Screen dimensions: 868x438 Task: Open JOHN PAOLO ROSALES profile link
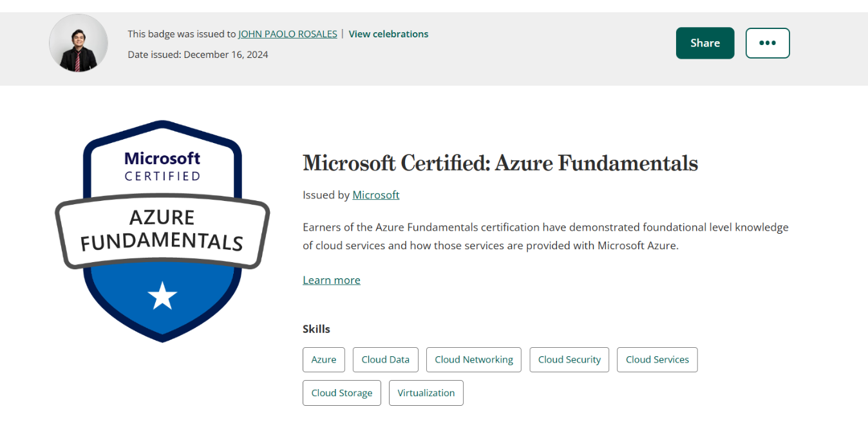click(x=287, y=33)
